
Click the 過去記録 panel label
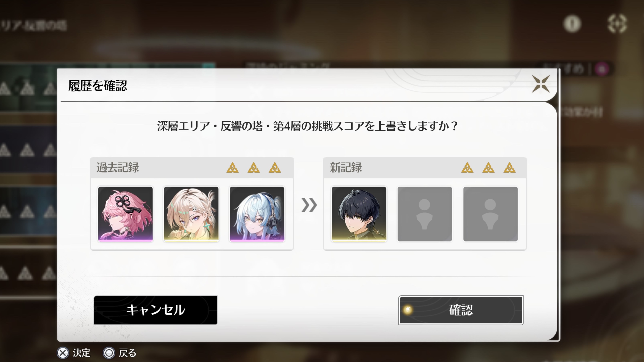coord(117,168)
